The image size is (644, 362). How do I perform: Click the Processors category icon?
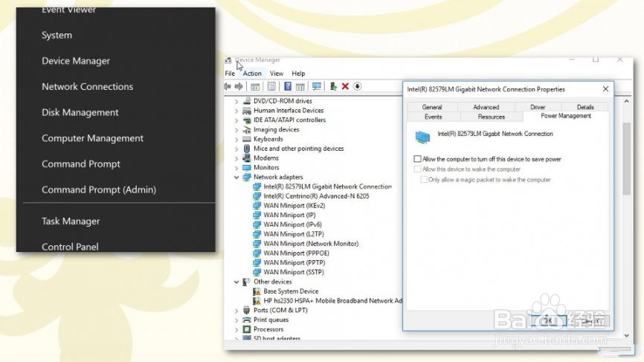coord(247,329)
